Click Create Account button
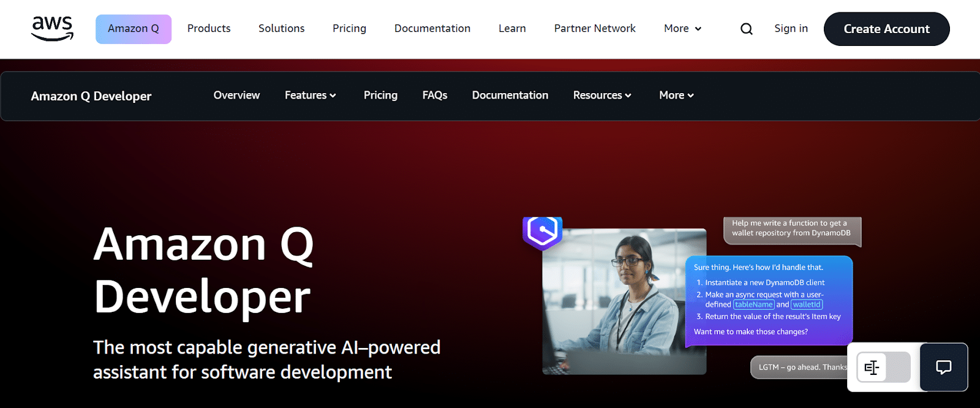980x408 pixels. [x=886, y=29]
